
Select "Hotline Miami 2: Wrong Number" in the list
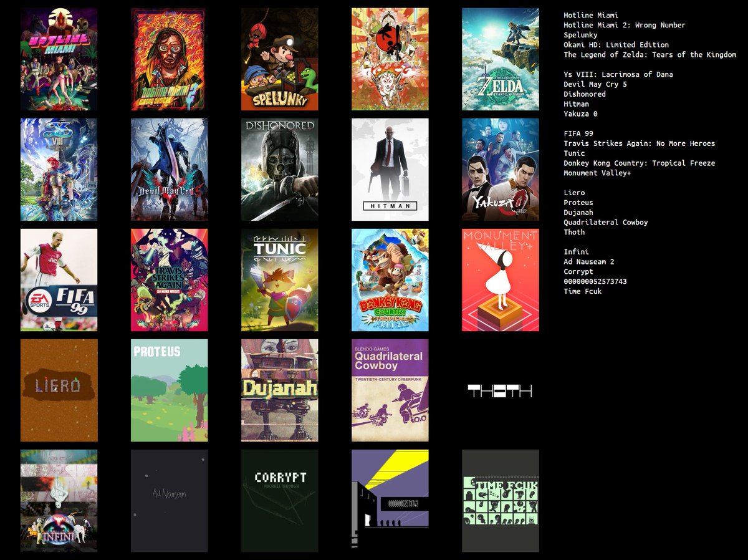tap(625, 25)
